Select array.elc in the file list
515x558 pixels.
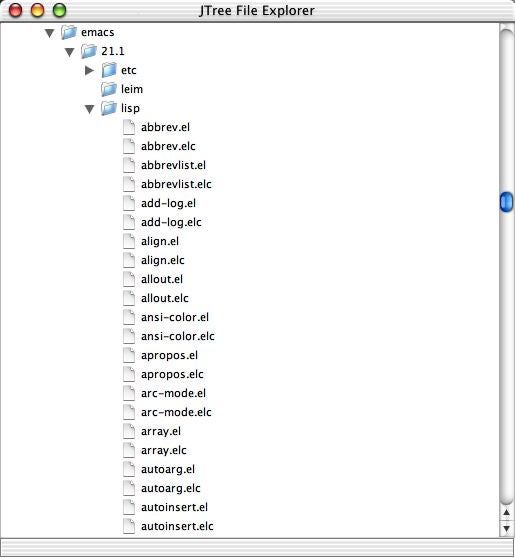164,450
